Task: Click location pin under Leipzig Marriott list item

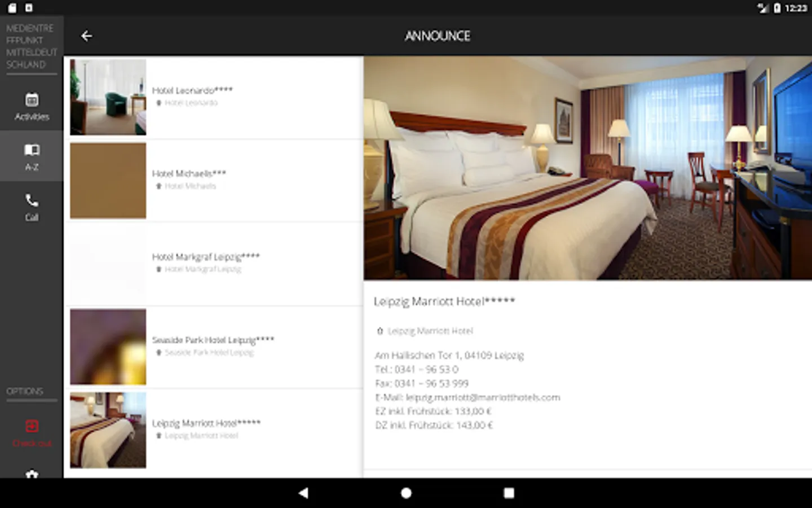Action: click(159, 436)
